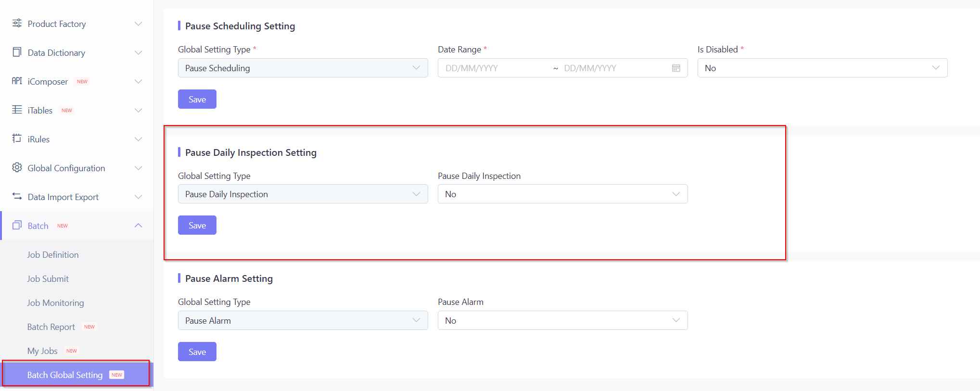Expand the Product Factory menu chevron

[139, 24]
